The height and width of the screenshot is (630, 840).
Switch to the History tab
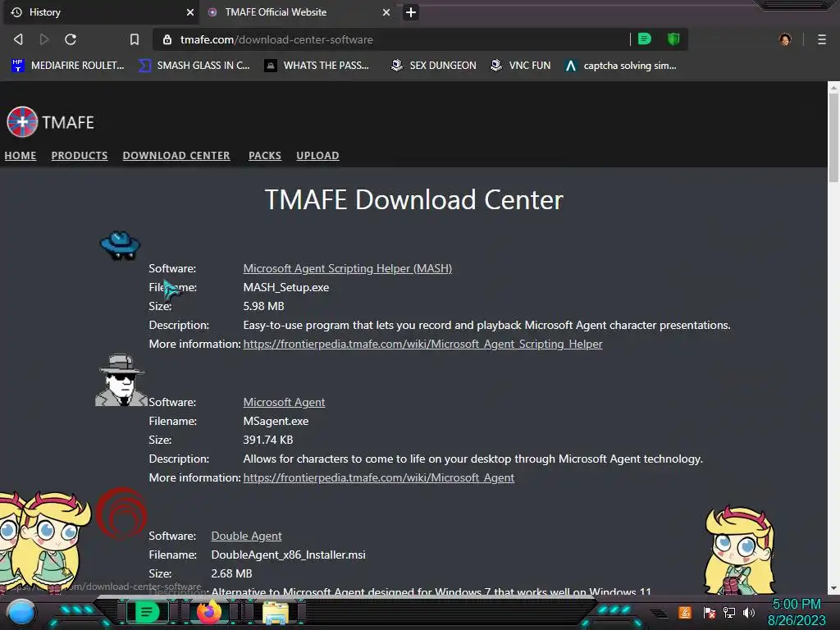coord(101,12)
